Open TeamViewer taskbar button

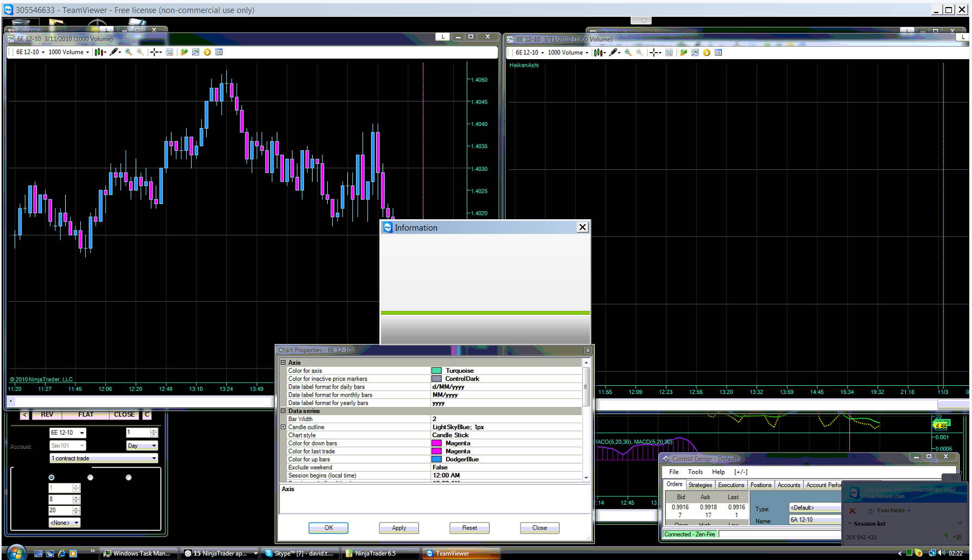pyautogui.click(x=461, y=553)
